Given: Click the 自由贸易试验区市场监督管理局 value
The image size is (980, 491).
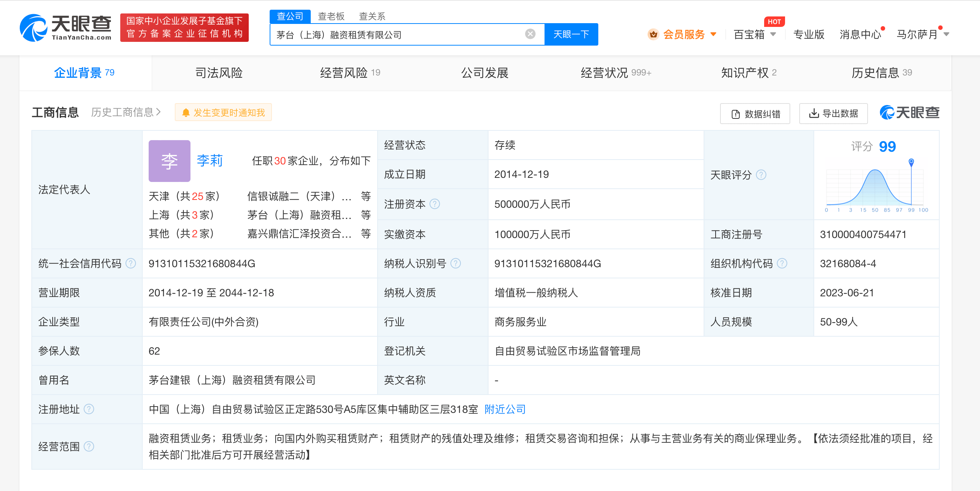Looking at the screenshot, I should pos(567,351).
